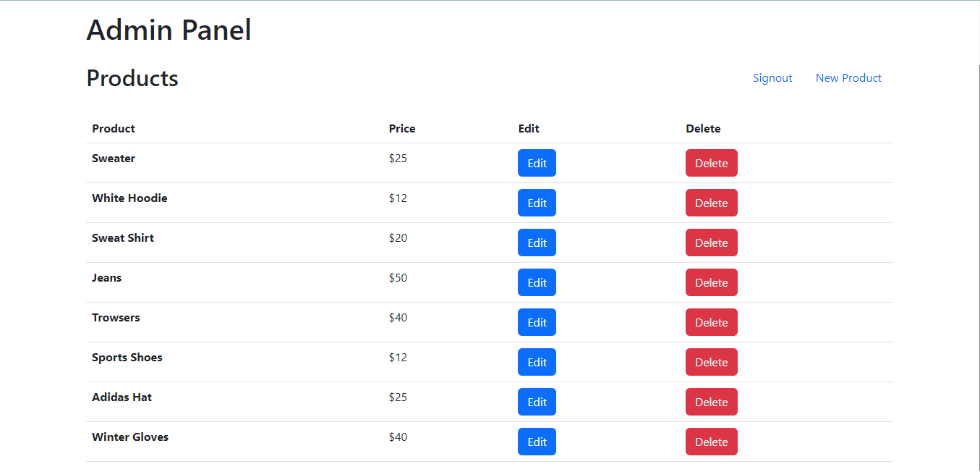Open Edit for Trowsers
This screenshot has width=980, height=472.
tap(537, 322)
